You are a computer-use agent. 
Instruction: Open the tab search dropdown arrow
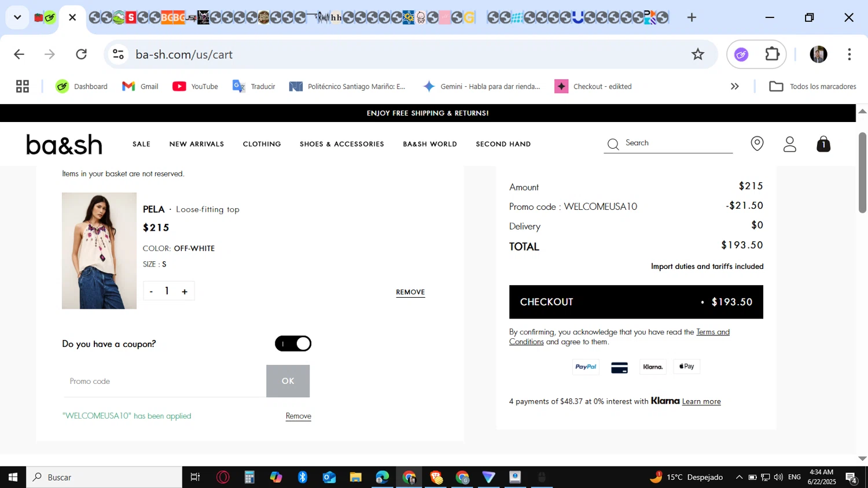17,17
